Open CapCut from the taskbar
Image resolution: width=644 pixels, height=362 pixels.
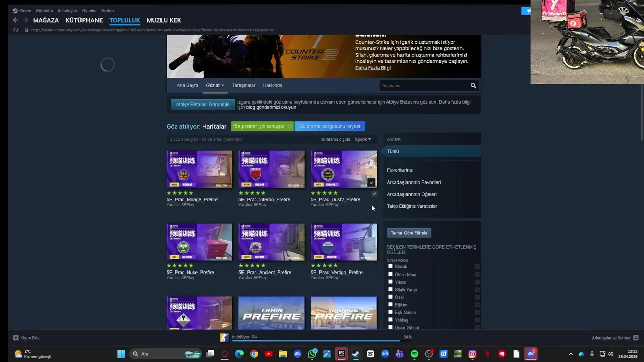tap(370, 354)
